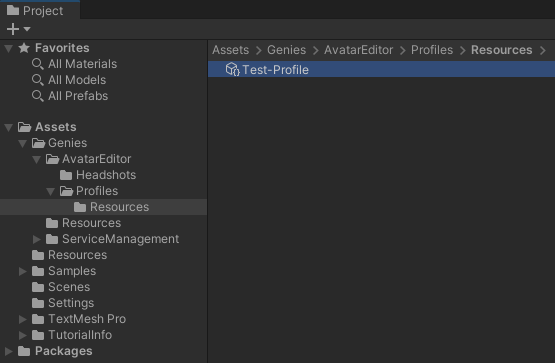Click the Scenes folder icon
Viewport: 555px width, 363px height.
38,287
